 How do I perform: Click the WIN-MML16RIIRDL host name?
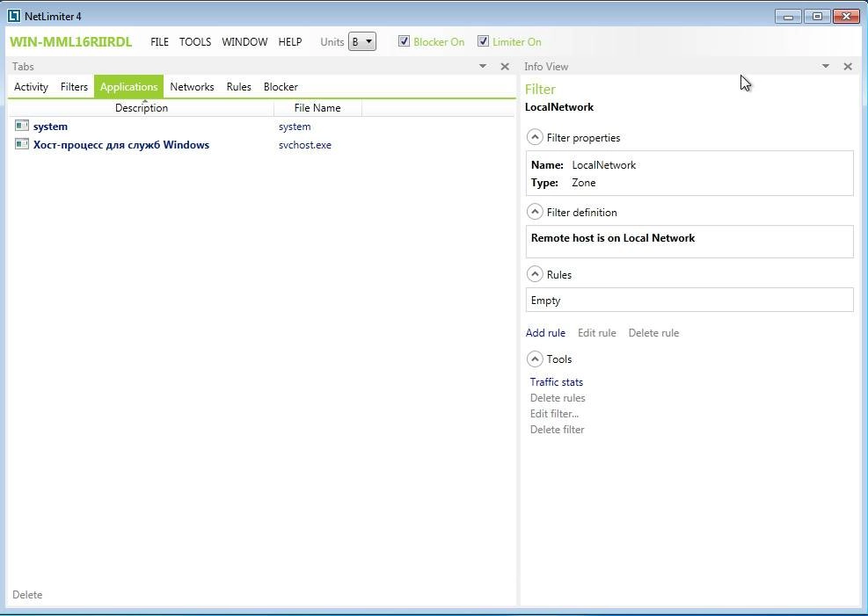pos(71,42)
